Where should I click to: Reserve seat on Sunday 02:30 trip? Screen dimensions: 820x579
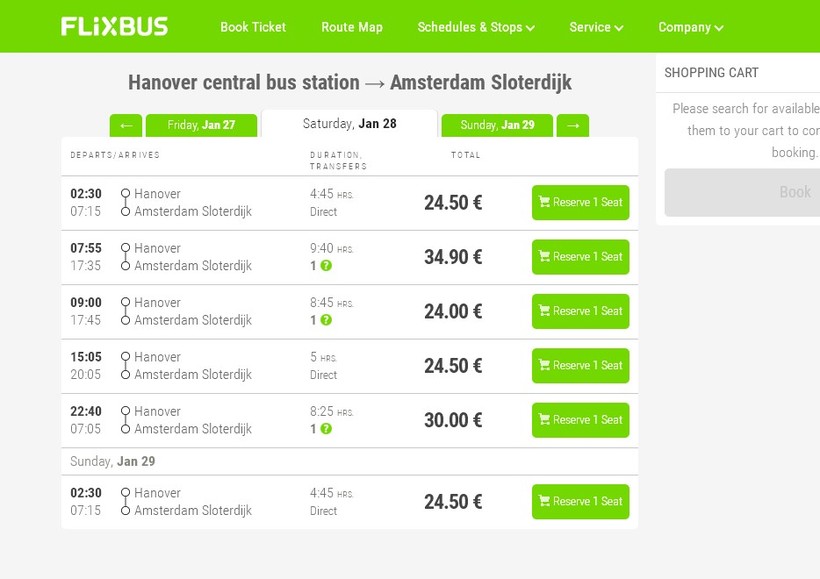(x=580, y=502)
